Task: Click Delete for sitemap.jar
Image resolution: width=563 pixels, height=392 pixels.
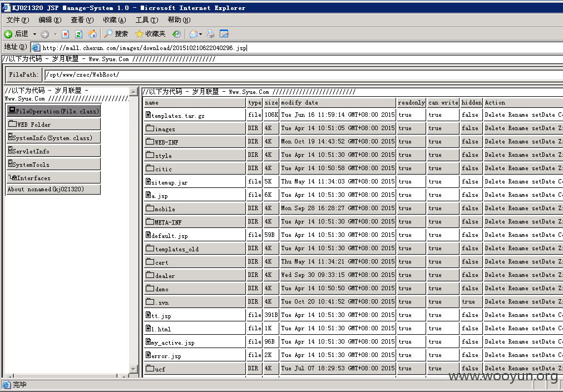Action: tap(495, 182)
